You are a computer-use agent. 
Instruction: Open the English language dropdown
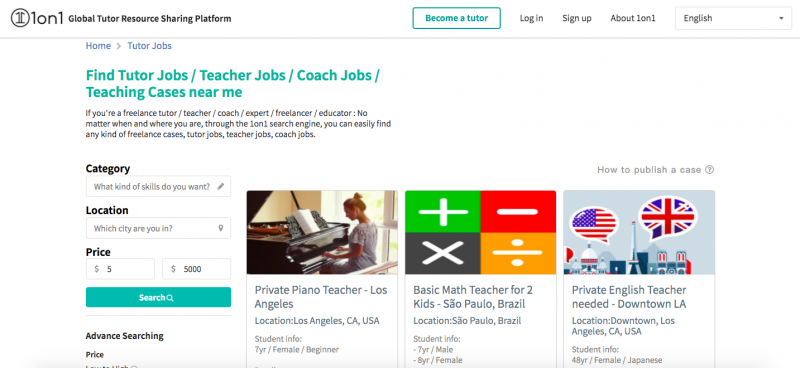pos(733,18)
